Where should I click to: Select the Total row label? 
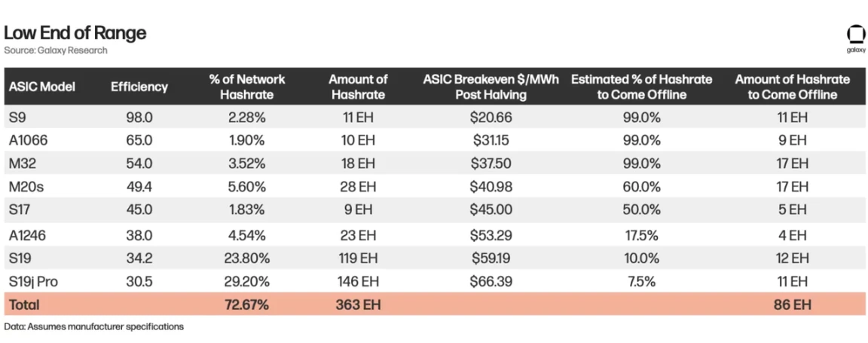coord(24,305)
